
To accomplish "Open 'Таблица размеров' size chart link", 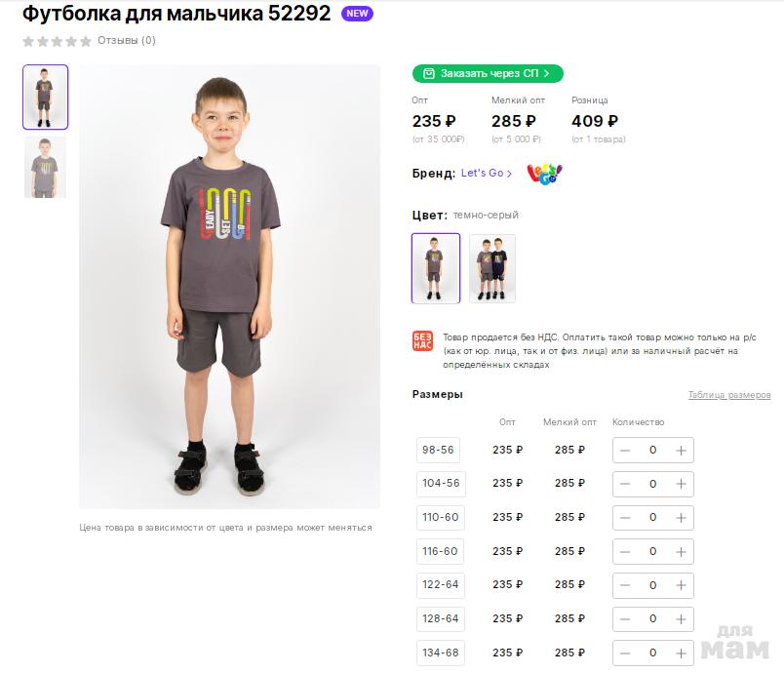I will point(728,395).
